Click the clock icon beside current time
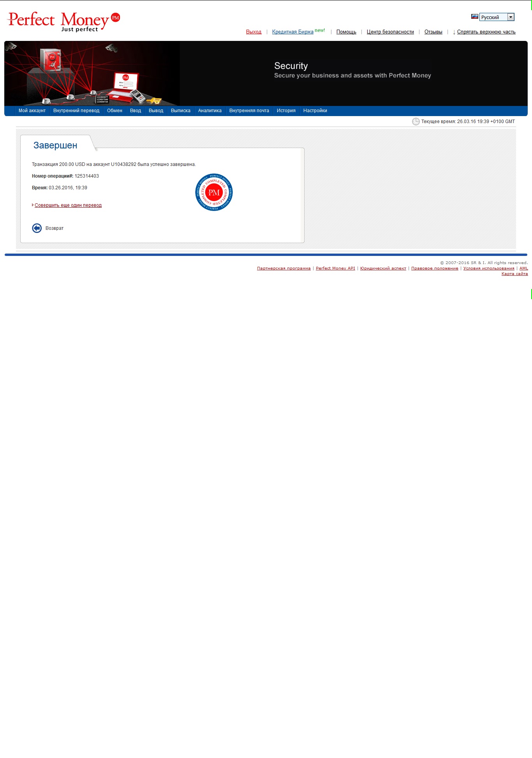Viewport: 532px width, 758px height. click(416, 122)
